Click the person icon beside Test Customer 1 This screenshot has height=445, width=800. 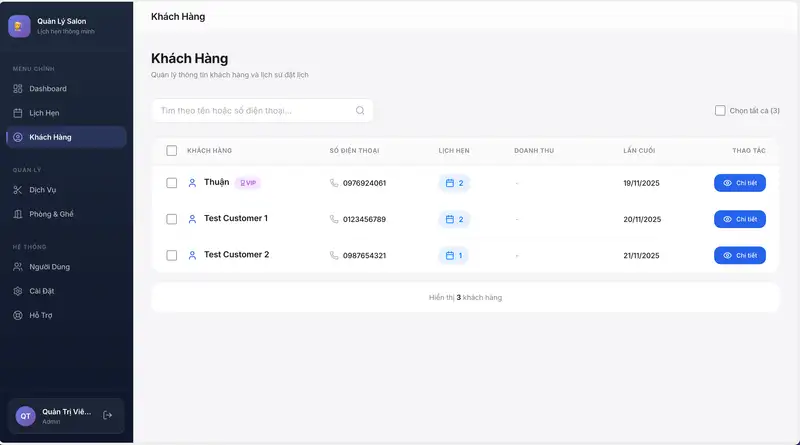[192, 219]
